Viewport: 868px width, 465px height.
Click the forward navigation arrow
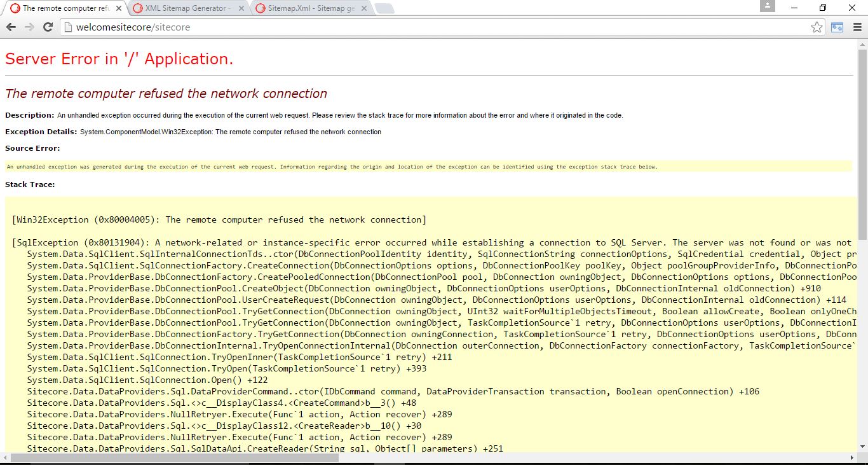tap(29, 27)
